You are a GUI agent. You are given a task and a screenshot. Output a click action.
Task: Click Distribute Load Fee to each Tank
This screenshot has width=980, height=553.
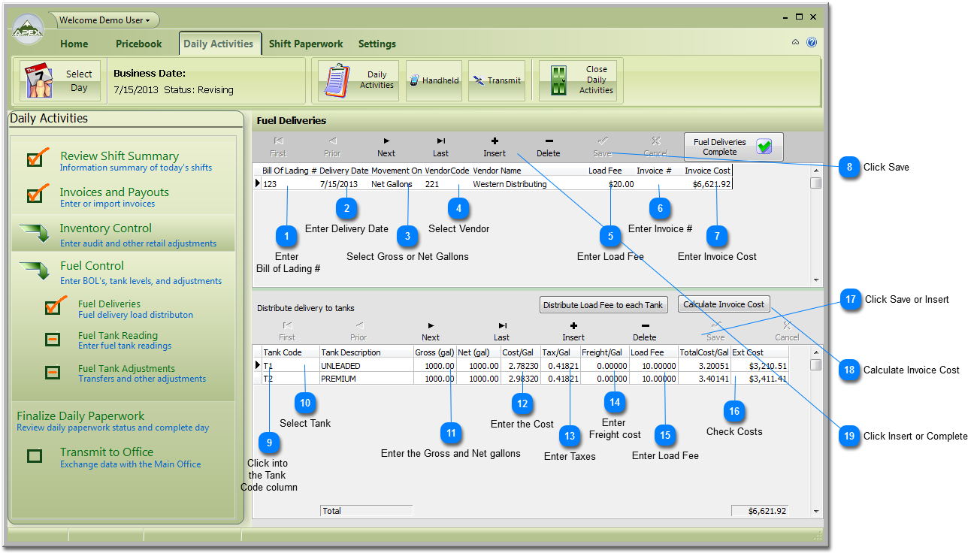603,305
